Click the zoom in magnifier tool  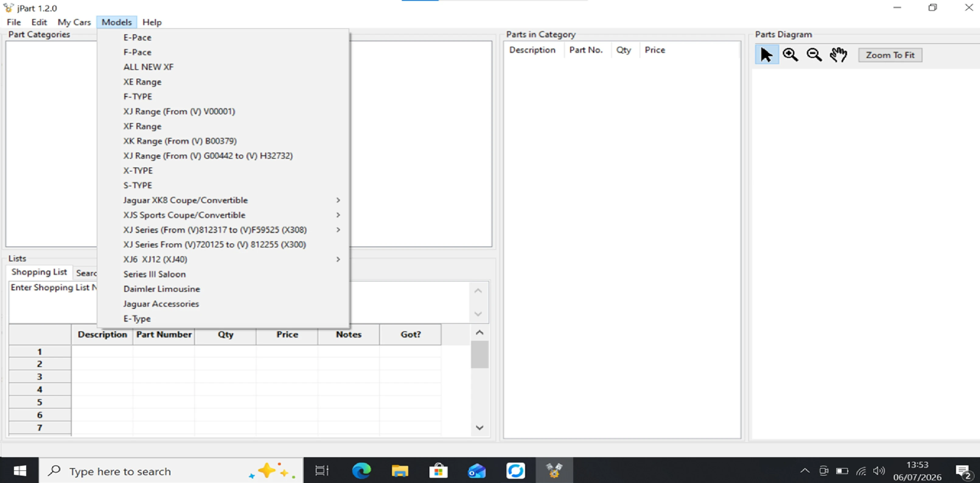pyautogui.click(x=790, y=55)
